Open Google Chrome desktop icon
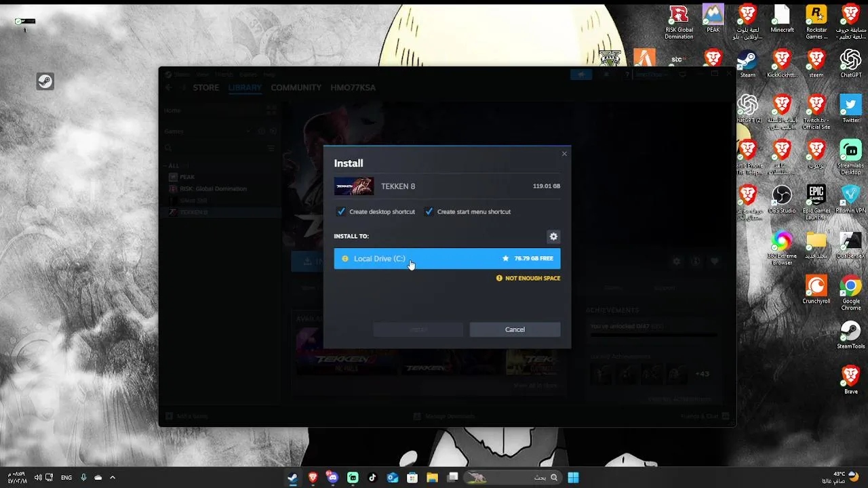The image size is (868, 488). 851,293
